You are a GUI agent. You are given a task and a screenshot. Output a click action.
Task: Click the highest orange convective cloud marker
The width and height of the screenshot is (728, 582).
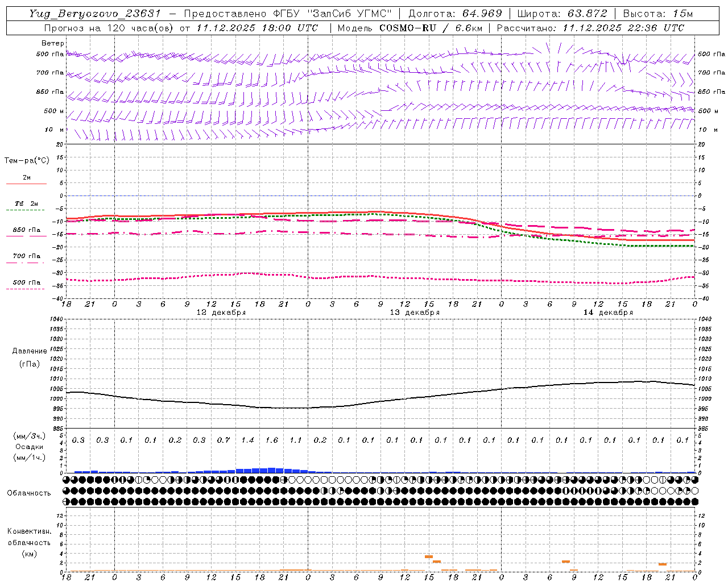(429, 556)
